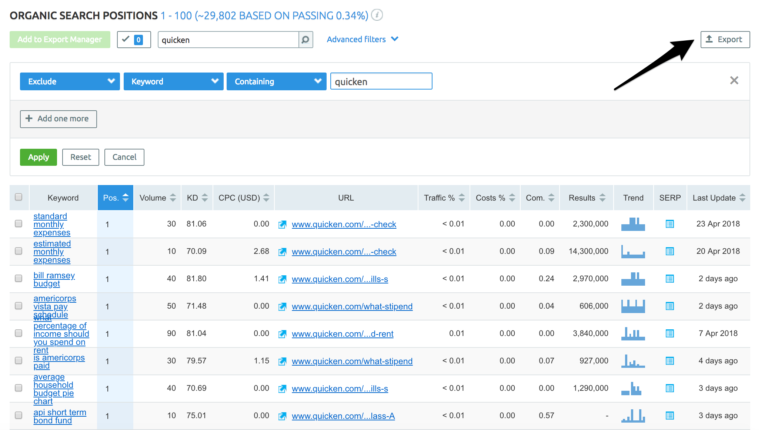The image size is (768, 430).
Task: Sort by Costs % column
Action: click(x=495, y=198)
